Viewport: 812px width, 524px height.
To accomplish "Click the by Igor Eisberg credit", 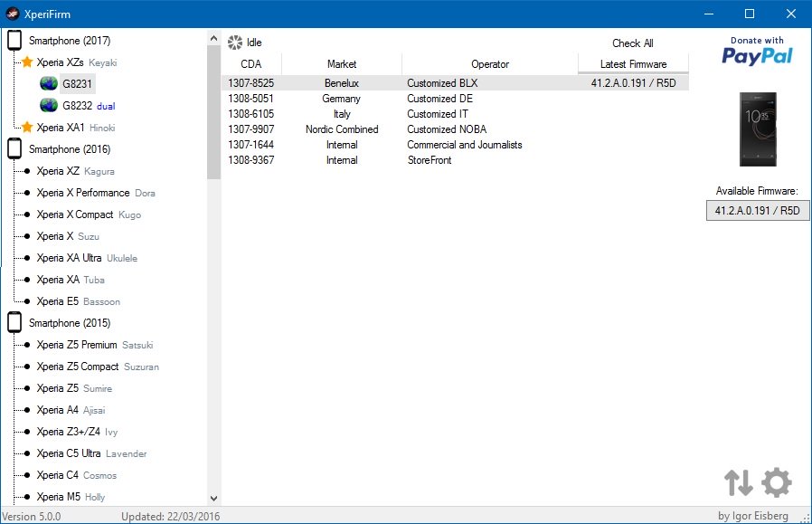I will click(x=753, y=516).
